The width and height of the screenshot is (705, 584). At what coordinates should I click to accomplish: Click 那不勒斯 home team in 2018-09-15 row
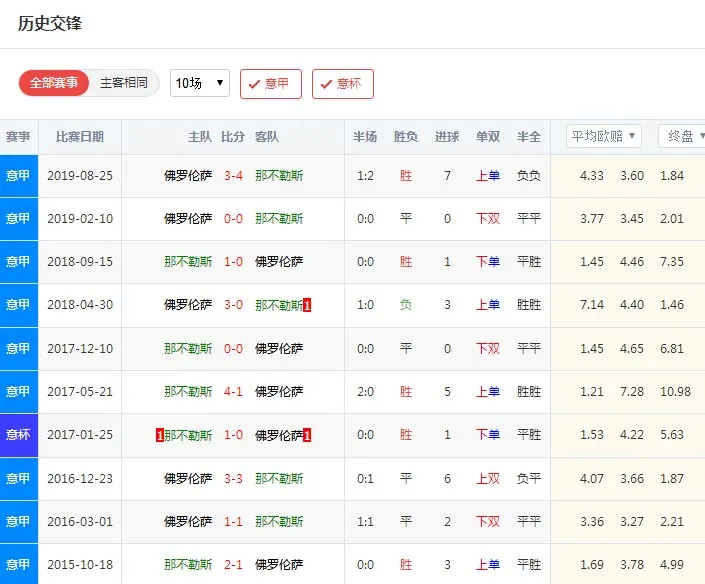(x=188, y=262)
